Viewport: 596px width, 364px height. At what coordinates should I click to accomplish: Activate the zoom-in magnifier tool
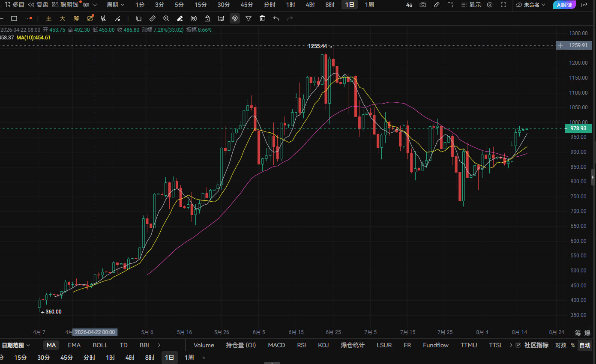pyautogui.click(x=166, y=18)
